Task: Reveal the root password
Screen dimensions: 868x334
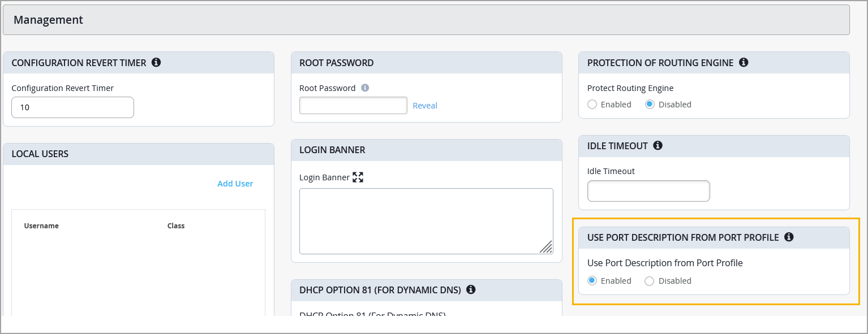Action: click(x=425, y=106)
